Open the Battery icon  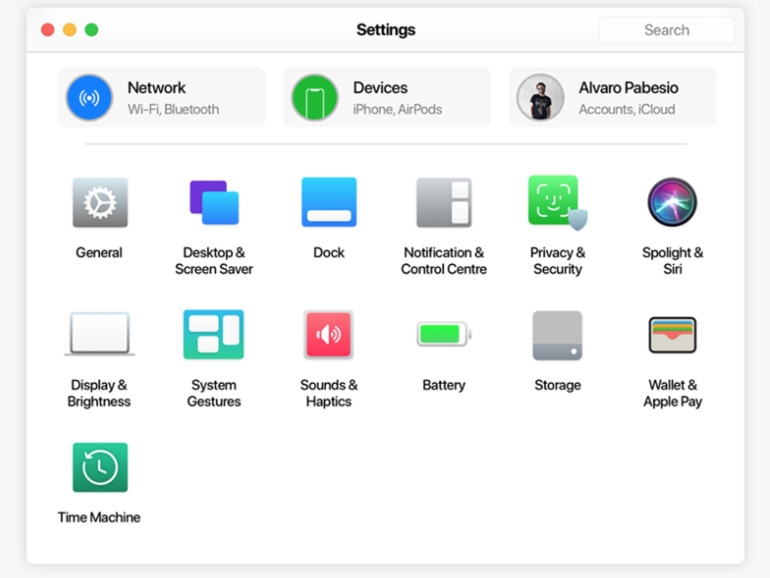coord(444,334)
